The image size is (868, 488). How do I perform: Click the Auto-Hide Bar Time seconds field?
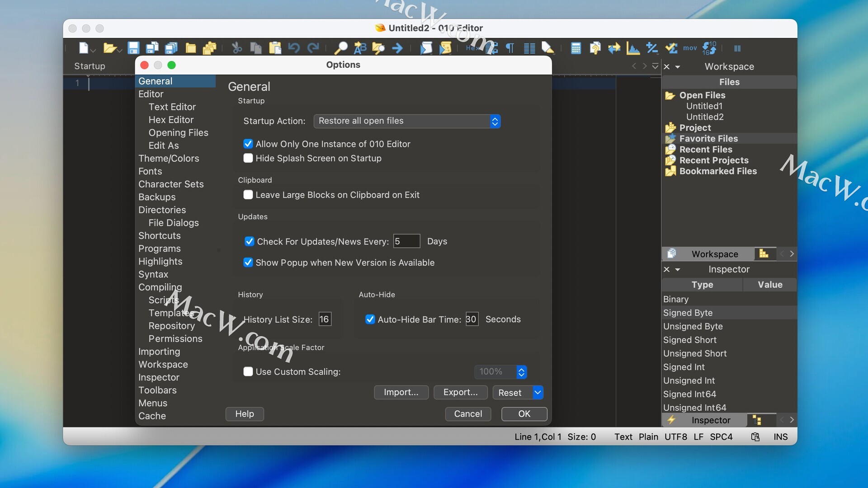coord(472,319)
